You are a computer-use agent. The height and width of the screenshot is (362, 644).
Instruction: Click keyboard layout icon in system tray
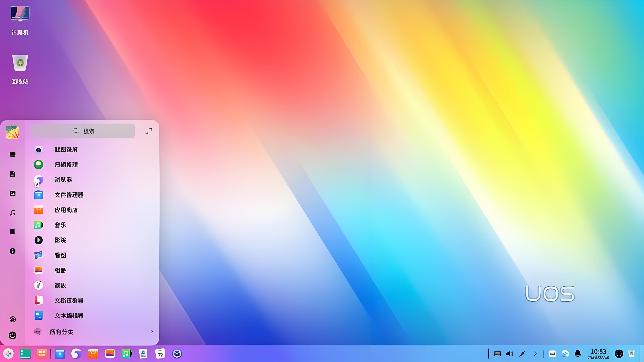(x=497, y=354)
